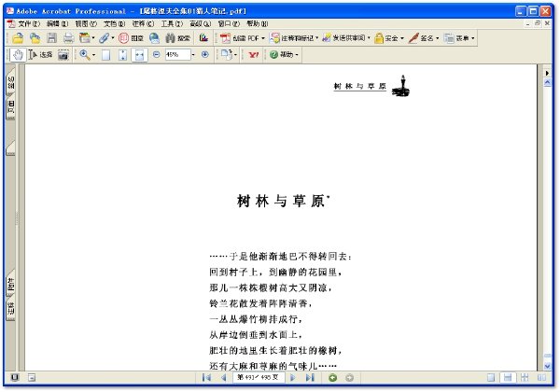Image resolution: width=560 pixels, height=392 pixels.
Task: Go to the next page
Action: (292, 377)
